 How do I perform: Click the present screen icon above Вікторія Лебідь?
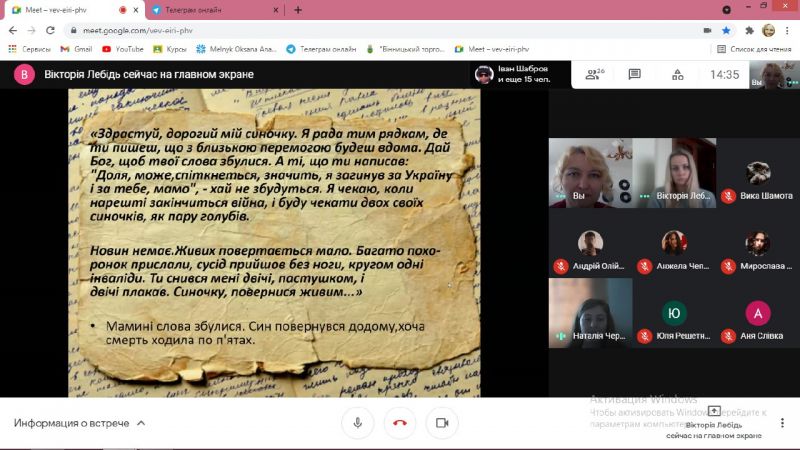714,411
